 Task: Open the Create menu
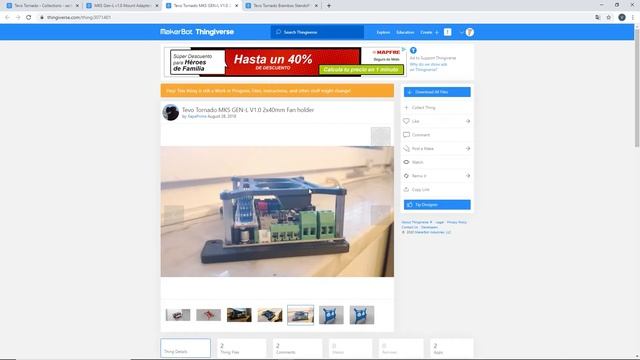coord(429,32)
